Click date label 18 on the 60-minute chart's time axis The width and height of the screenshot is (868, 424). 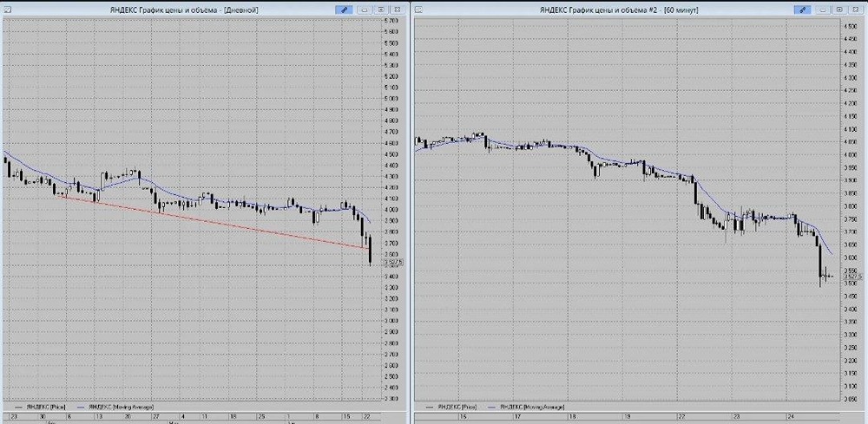572,417
